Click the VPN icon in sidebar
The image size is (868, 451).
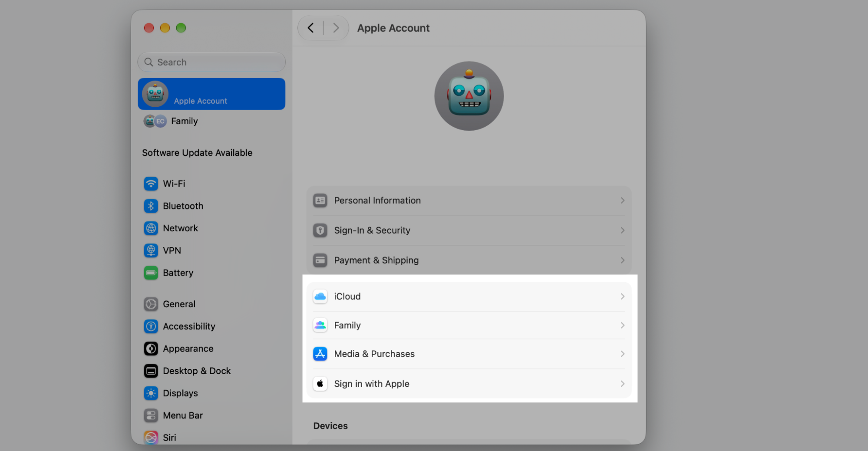pyautogui.click(x=151, y=250)
